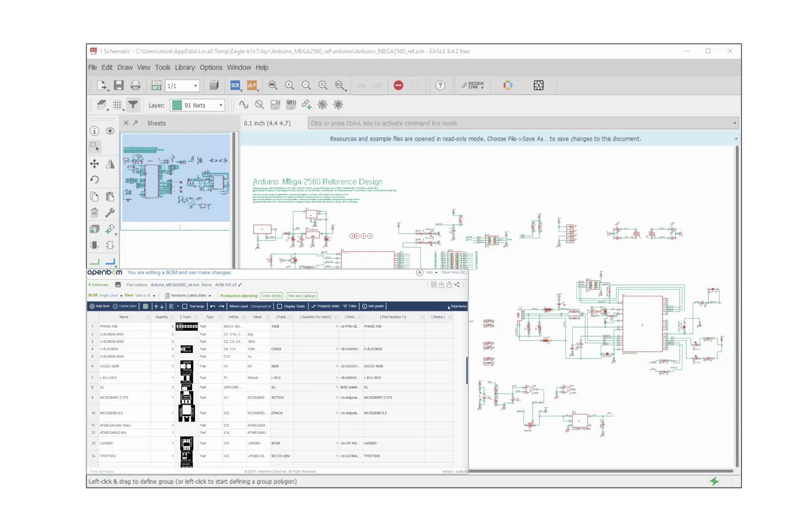Select the Group selection tool
This screenshot has width=812, height=530.
click(94, 147)
